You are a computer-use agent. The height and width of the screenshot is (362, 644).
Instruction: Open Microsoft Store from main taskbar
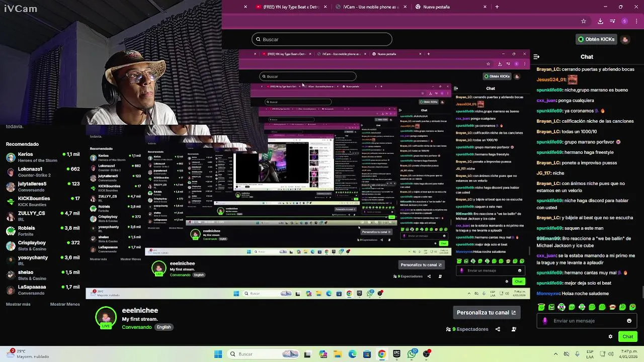tap(367, 354)
